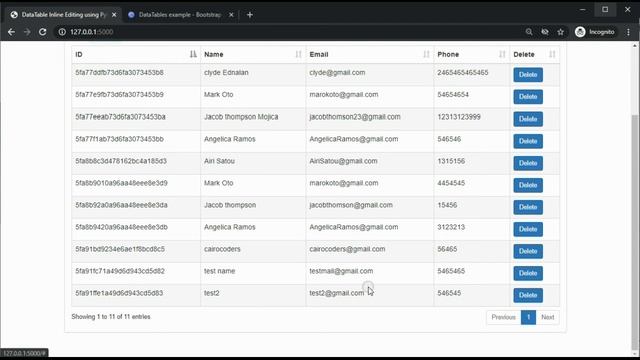
Task: Open the Chrome three-dot menu
Action: pyautogui.click(x=628, y=32)
